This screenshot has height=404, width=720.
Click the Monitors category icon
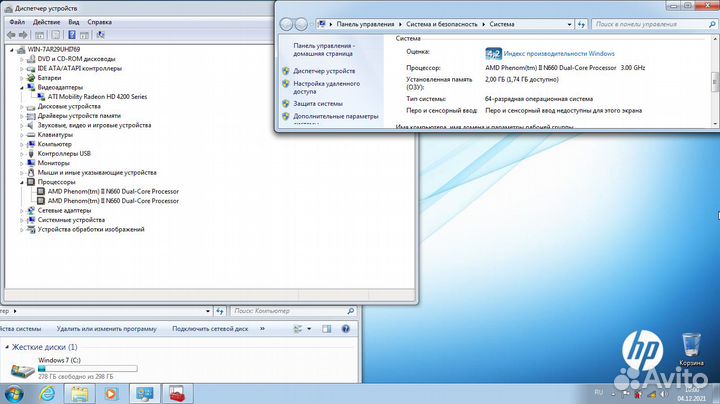pos(31,163)
